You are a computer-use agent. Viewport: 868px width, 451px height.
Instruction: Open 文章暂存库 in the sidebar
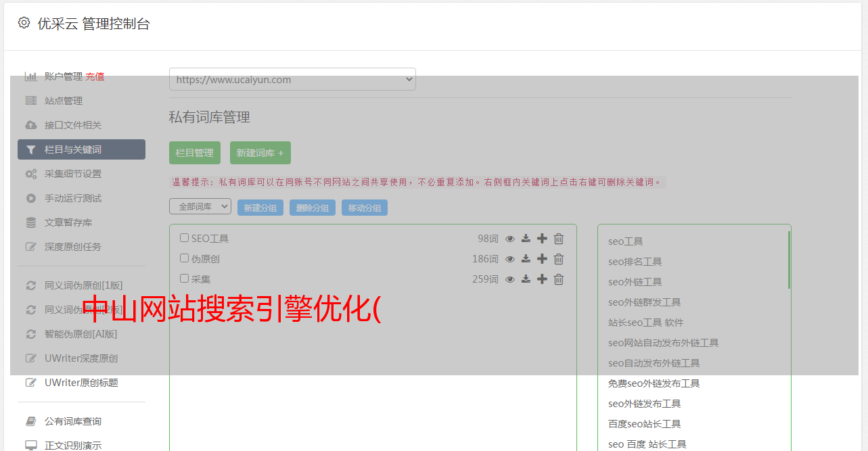click(68, 222)
